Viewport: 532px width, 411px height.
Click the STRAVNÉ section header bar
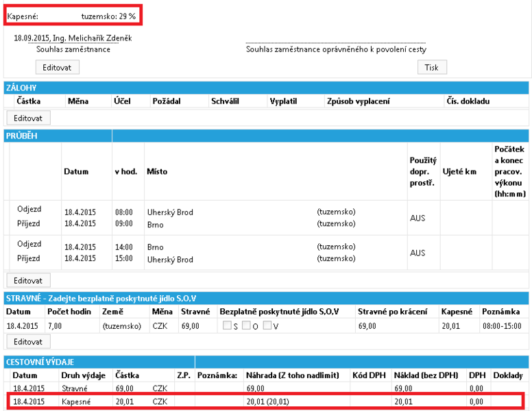[x=266, y=299]
